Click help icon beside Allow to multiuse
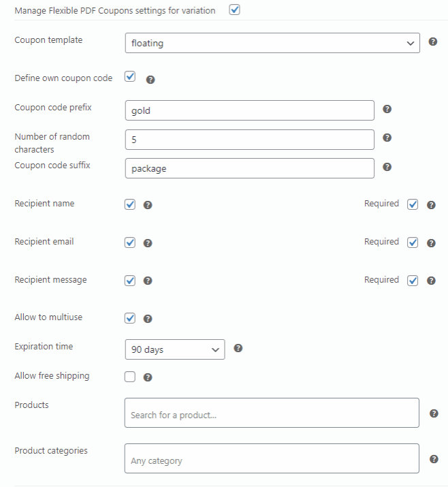Image resolution: width=448 pixels, height=487 pixels. 148,319
